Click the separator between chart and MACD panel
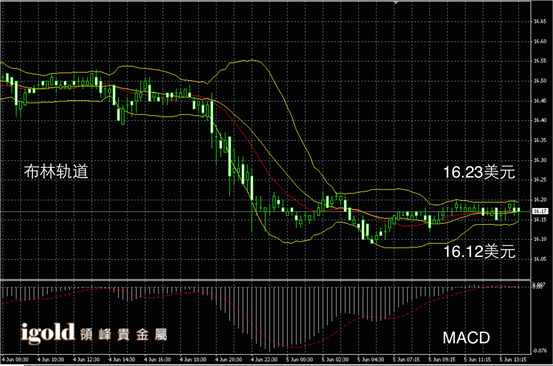Viewport: 553px width, 366px height. pos(265,280)
